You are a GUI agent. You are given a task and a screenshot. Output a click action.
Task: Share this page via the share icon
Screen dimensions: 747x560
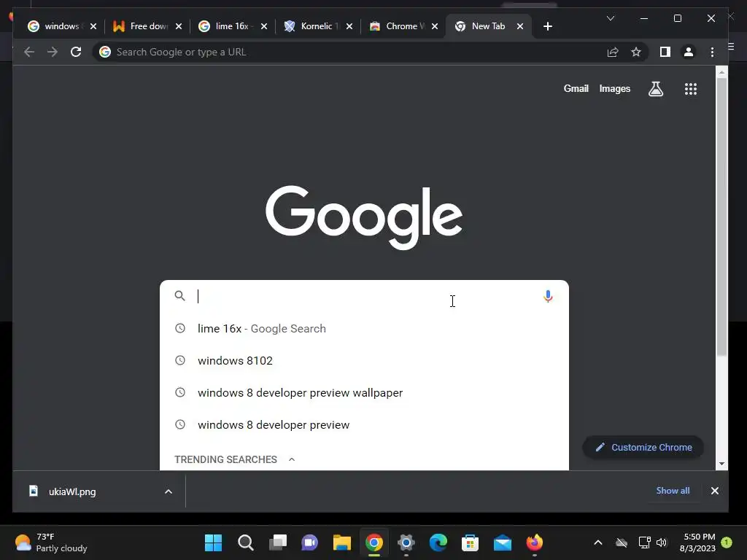coord(613,52)
